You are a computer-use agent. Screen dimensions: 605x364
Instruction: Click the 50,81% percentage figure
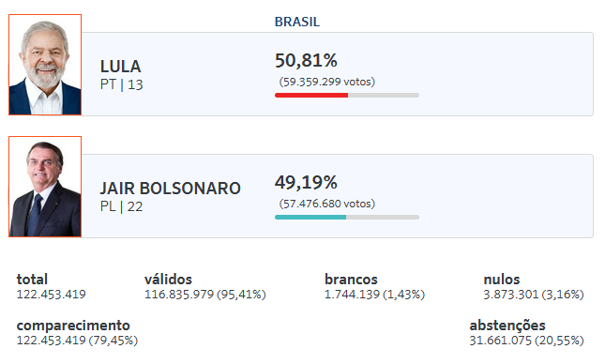click(x=306, y=61)
